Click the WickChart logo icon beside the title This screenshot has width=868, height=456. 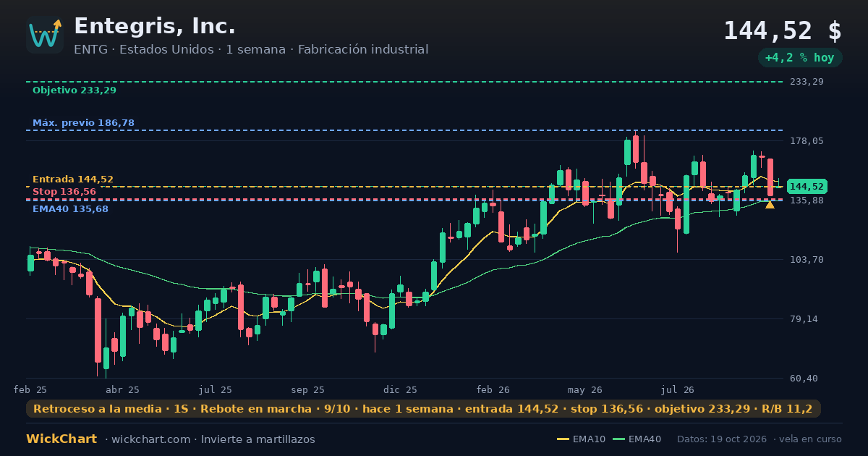(x=45, y=35)
